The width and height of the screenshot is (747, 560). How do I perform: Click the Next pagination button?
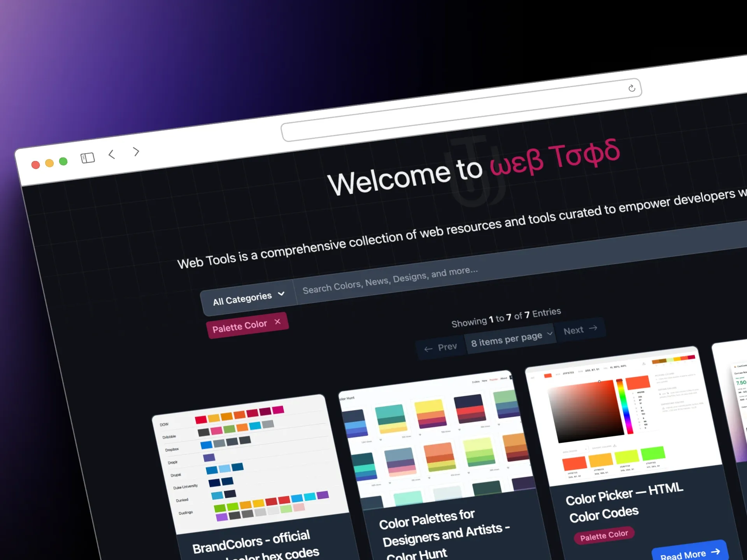(x=580, y=330)
